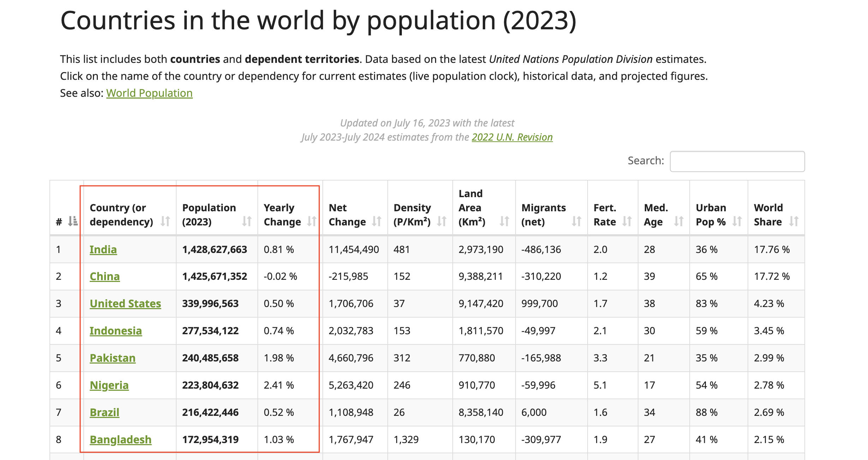Click sort arrows in Yearly Change header

click(x=312, y=221)
